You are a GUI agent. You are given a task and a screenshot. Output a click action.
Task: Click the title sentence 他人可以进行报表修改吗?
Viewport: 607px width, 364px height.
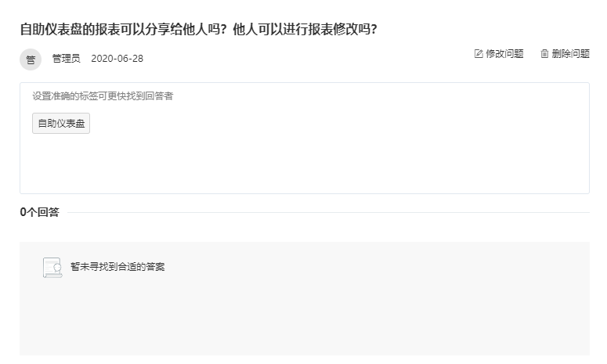305,29
